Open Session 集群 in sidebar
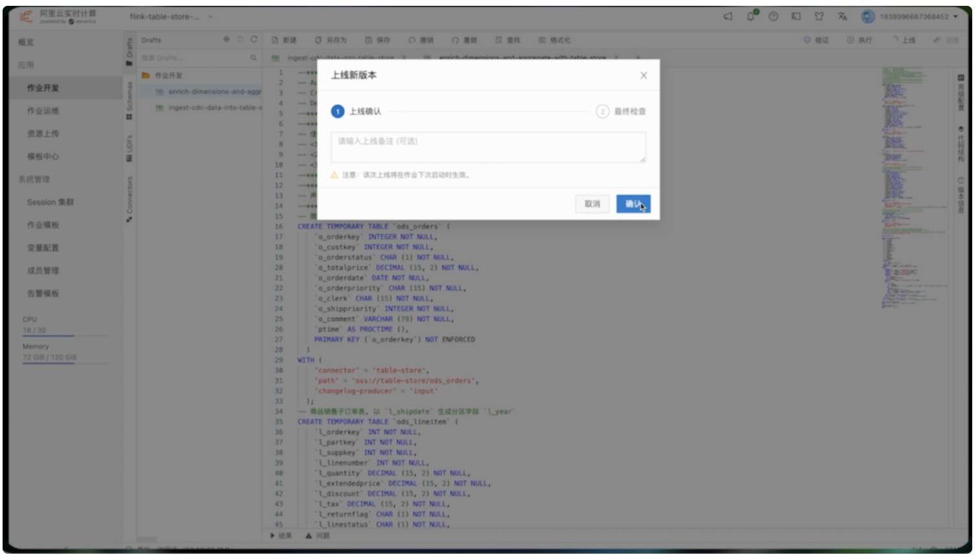 pos(51,202)
